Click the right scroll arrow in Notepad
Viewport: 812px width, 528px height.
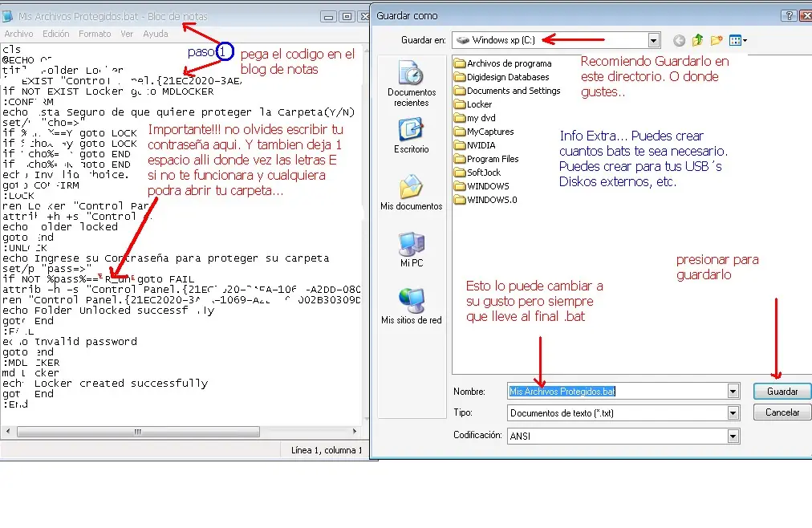354,431
